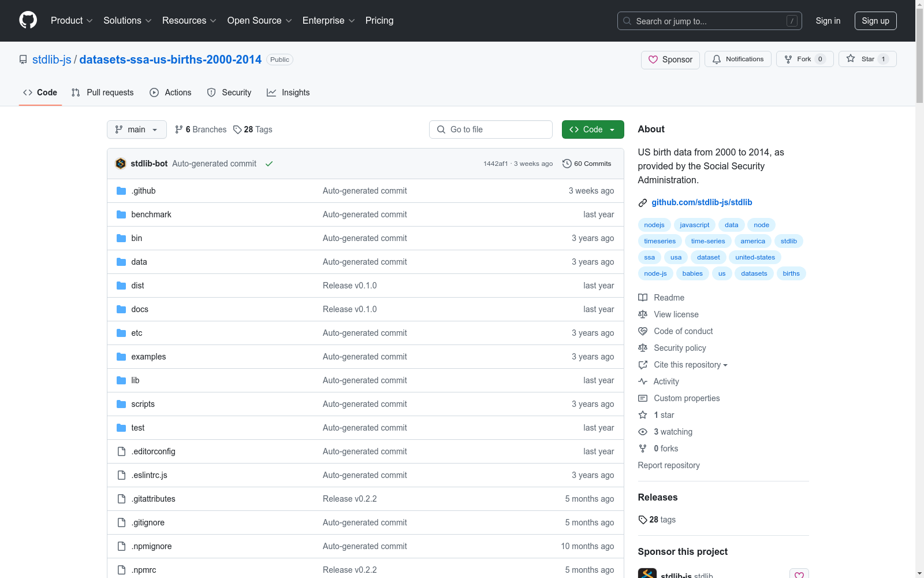
Task: Open the .eslintrc.js file
Action: (149, 475)
